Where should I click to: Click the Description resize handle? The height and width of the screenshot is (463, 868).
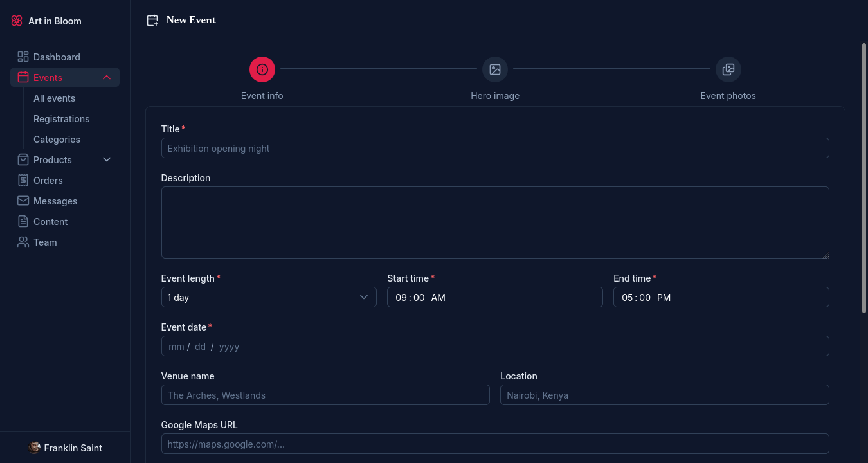pyautogui.click(x=825, y=254)
